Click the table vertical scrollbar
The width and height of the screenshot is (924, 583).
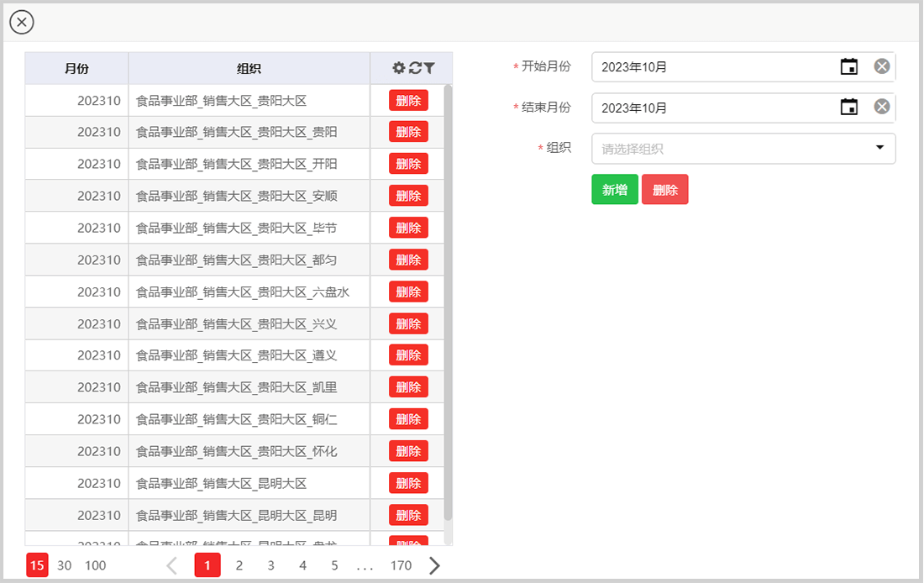[448, 302]
